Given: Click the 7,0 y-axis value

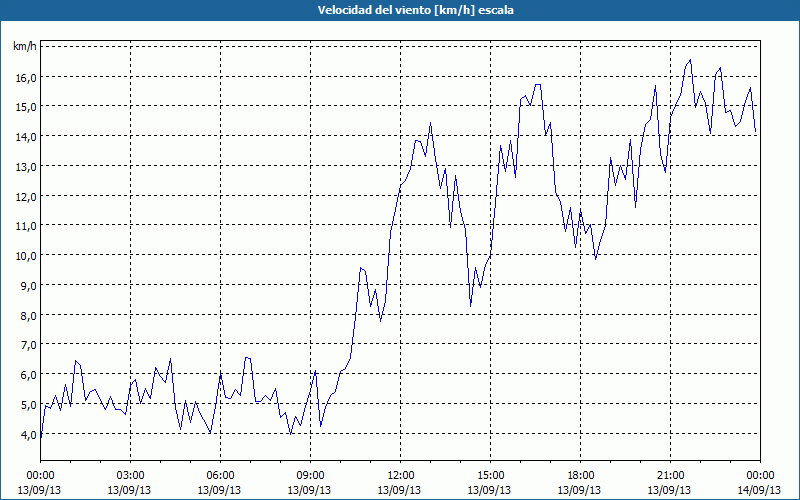Looking at the screenshot, I should tap(30, 345).
